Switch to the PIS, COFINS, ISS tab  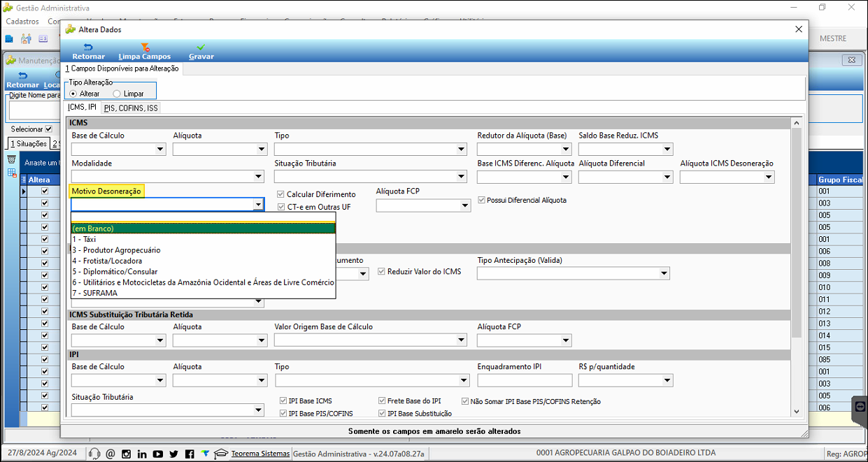click(x=131, y=108)
